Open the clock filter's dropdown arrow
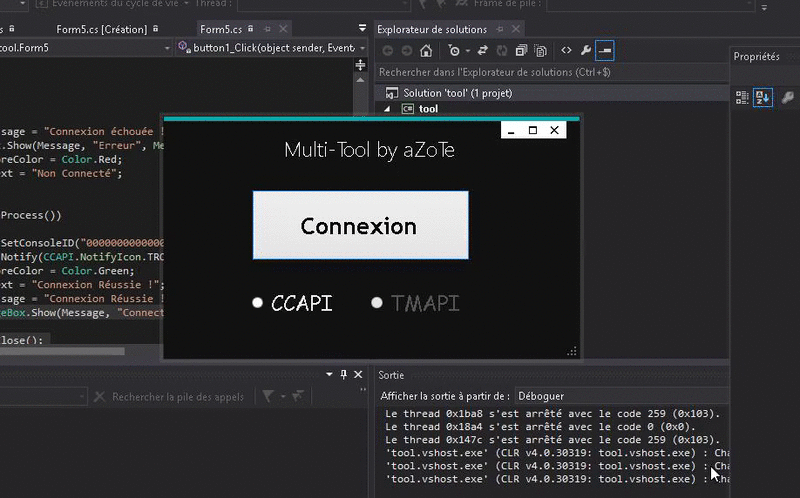Image resolution: width=800 pixels, height=498 pixels. coord(467,51)
